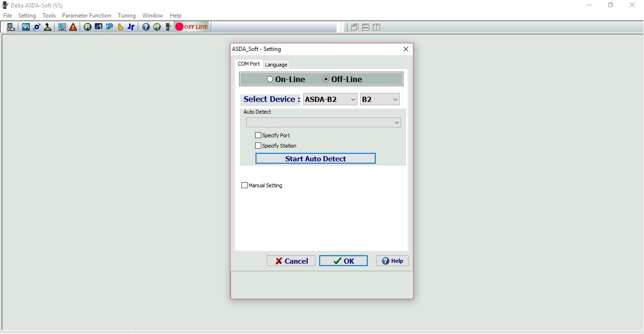Tick the Manual Setting checkbox
This screenshot has height=334, width=644.
244,185
